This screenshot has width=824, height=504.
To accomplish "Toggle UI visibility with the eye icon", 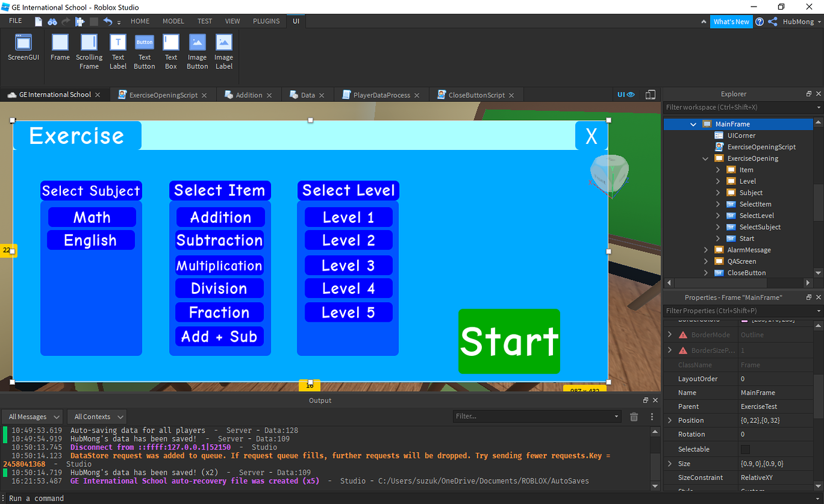I will (x=631, y=94).
